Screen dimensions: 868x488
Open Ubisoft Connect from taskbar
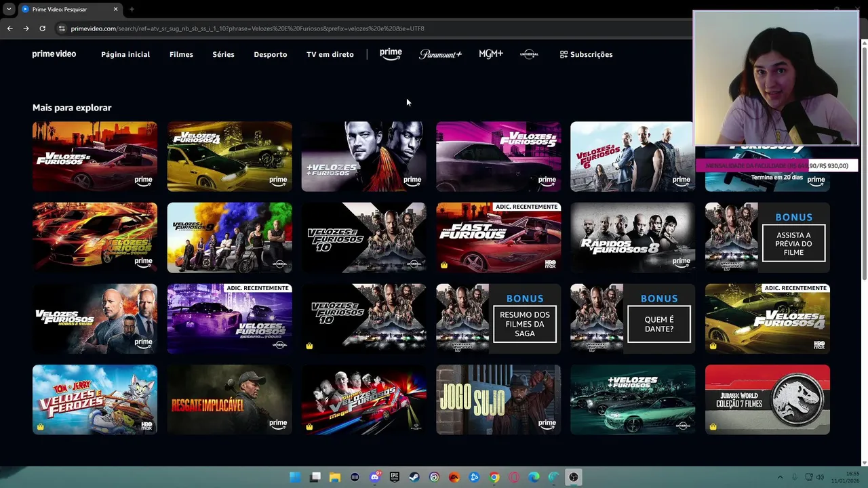pyautogui.click(x=434, y=477)
